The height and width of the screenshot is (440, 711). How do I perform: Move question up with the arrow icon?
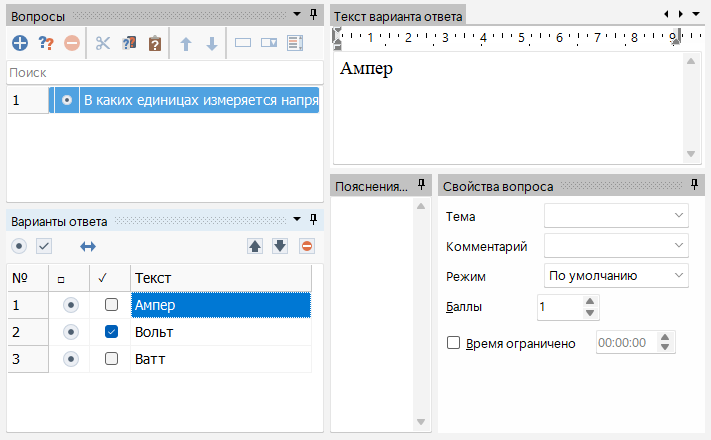tap(185, 43)
